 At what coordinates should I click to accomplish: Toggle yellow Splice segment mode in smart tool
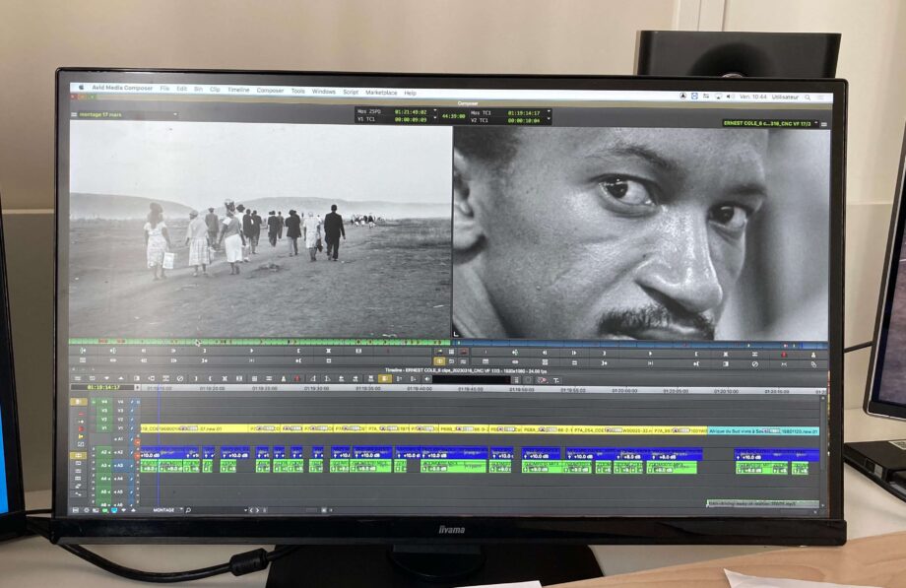(x=81, y=436)
